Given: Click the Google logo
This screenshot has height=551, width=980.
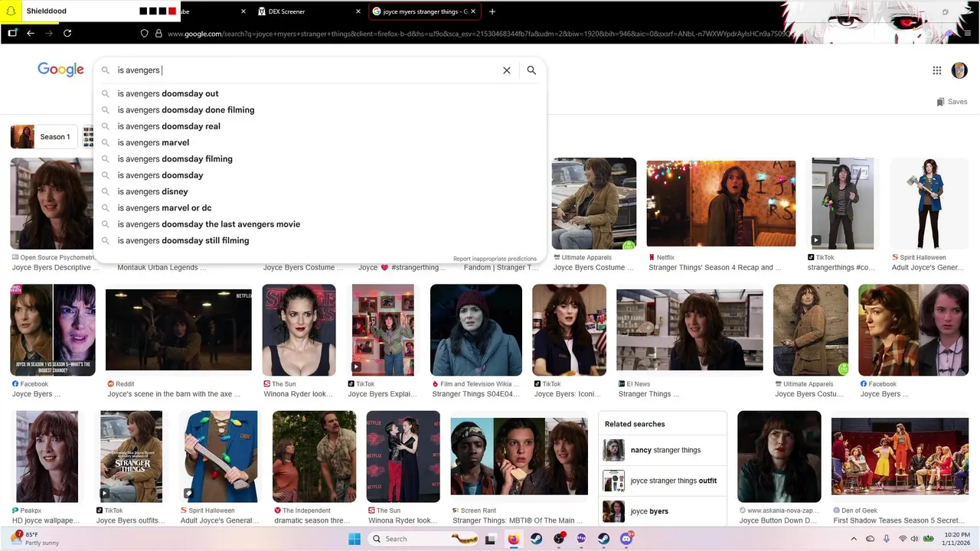Looking at the screenshot, I should 60,70.
